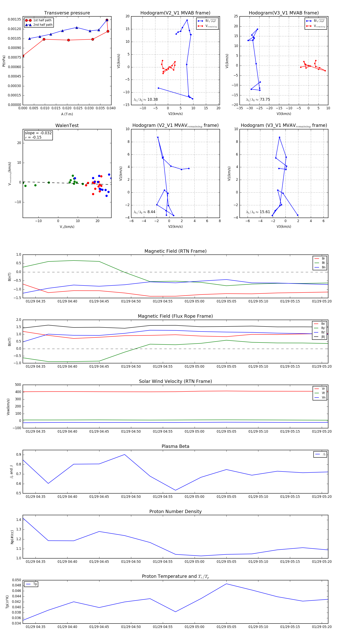Select the "By'" legend entry

tap(320, 328)
